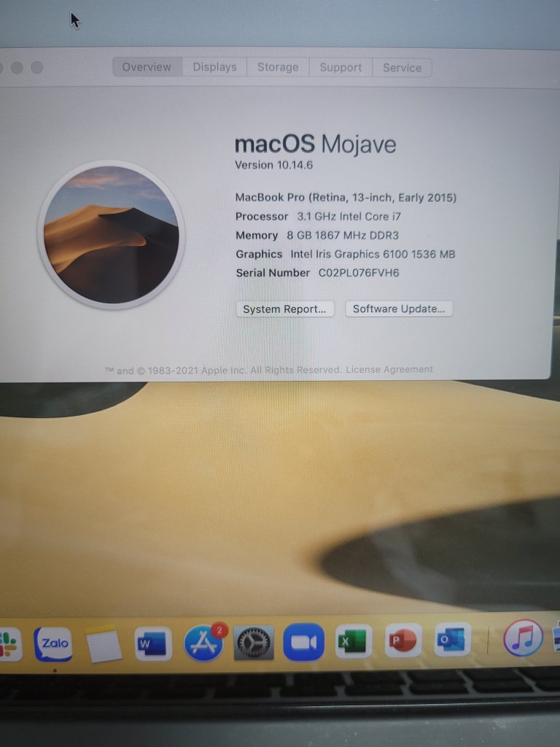Viewport: 560px width, 747px height.
Task: Go to the Support tab
Action: (x=341, y=68)
